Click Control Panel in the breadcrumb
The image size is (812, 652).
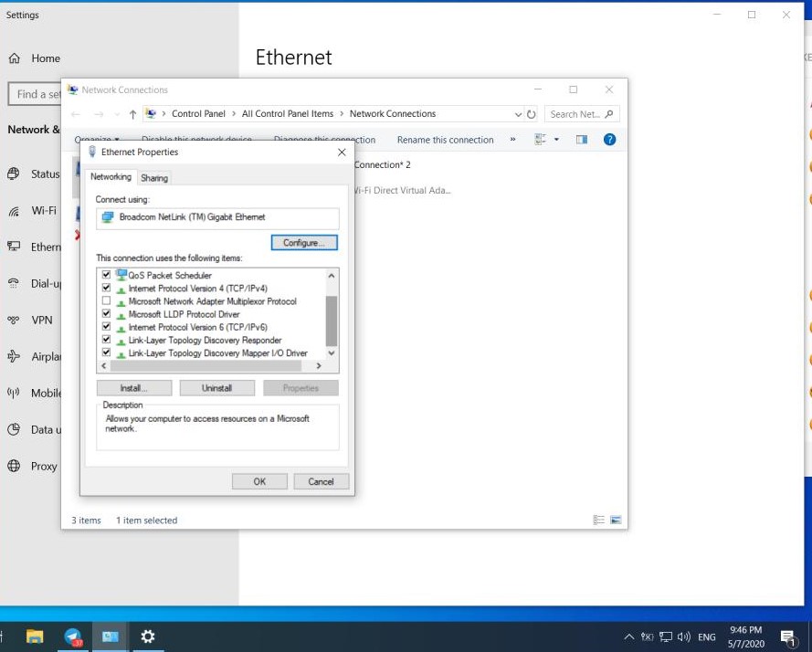198,114
